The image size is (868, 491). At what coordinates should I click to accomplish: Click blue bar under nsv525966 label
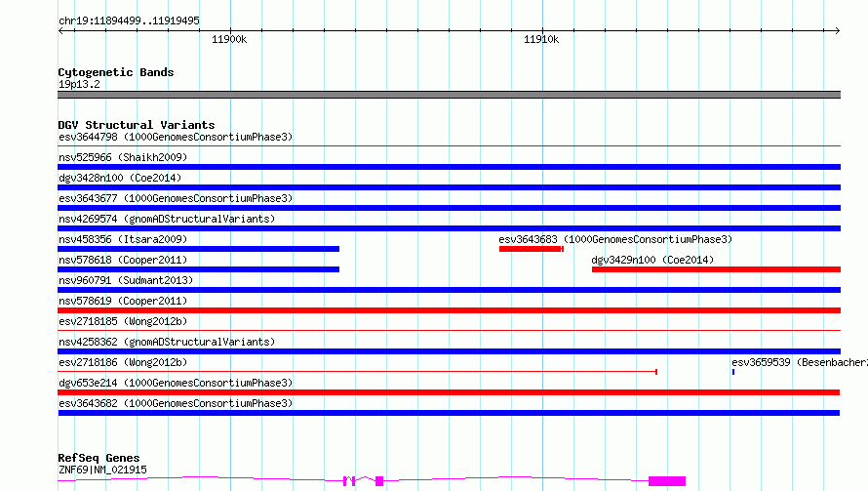pyautogui.click(x=449, y=167)
